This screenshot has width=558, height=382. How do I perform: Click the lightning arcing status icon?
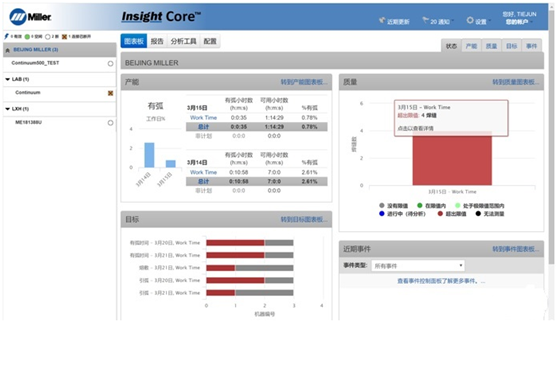pyautogui.click(x=6, y=36)
